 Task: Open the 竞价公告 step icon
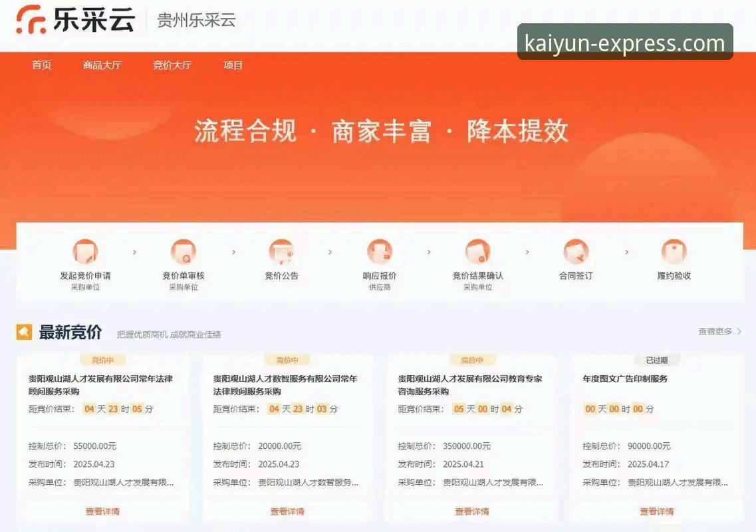click(281, 253)
